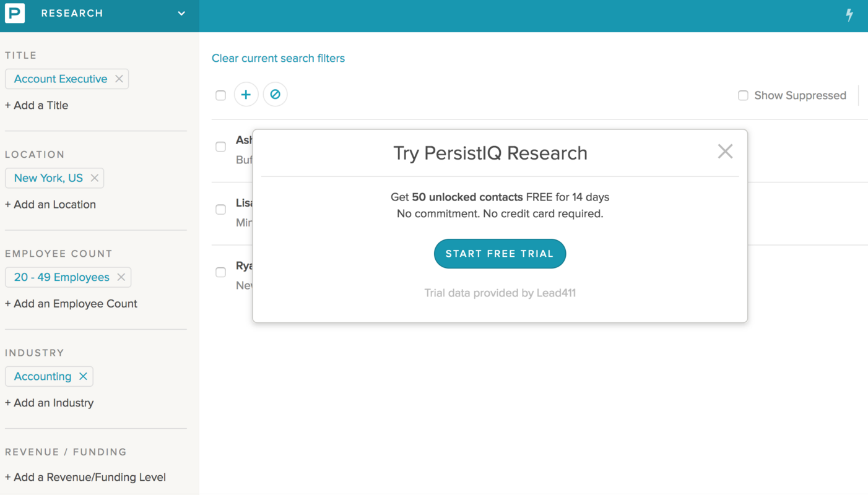Open the Add a Revenue/Funding Level section

(x=85, y=477)
